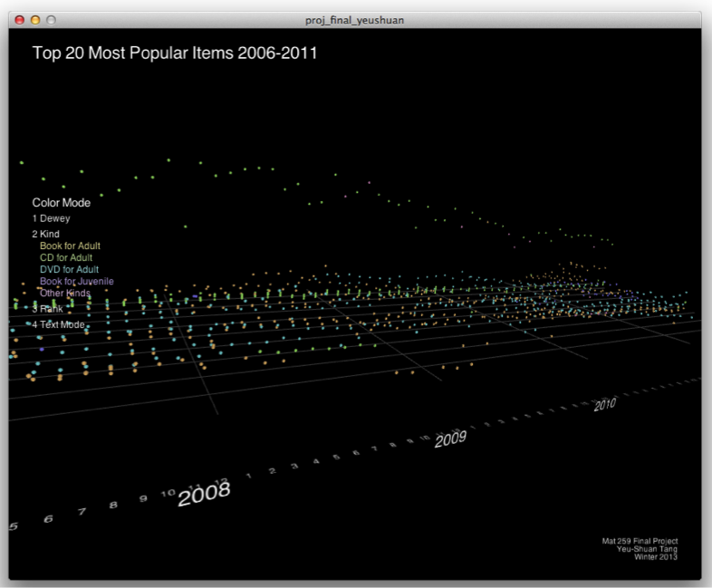Screen dimensions: 712x588
Task: Click the Top 20 Most Popular Items title
Action: (x=175, y=53)
